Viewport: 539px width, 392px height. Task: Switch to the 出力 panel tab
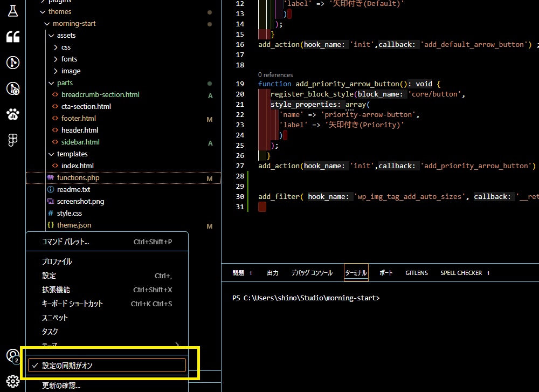(273, 273)
